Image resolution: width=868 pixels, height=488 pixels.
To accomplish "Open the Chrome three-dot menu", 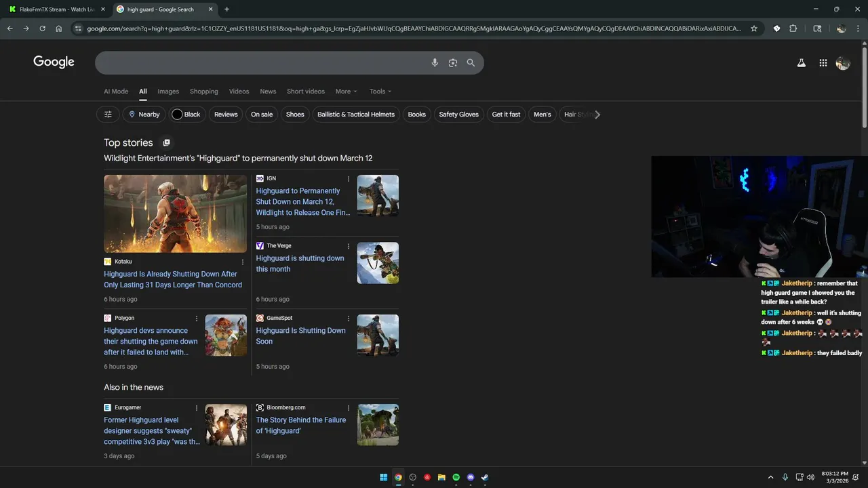I will coord(858,28).
